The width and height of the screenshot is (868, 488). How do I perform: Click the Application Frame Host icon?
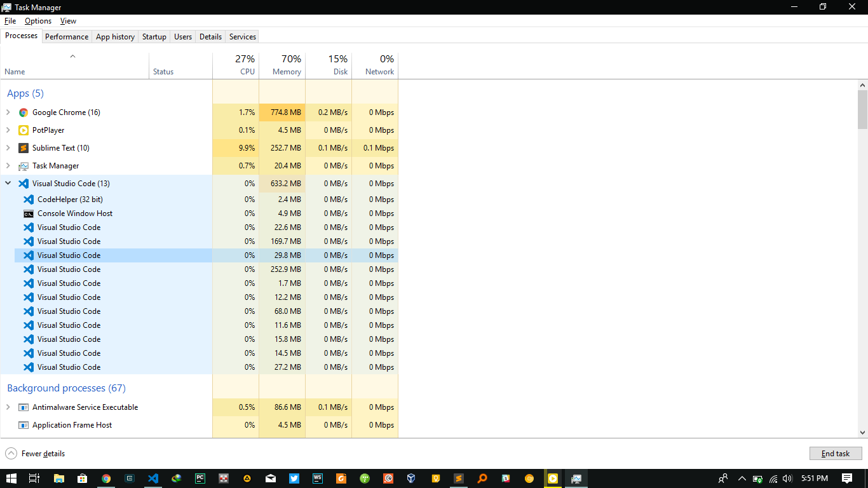pyautogui.click(x=24, y=425)
